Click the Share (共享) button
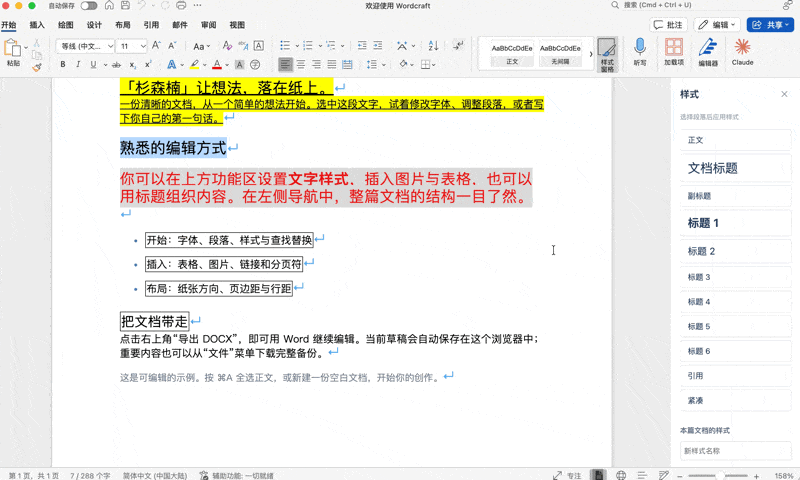 click(x=770, y=24)
